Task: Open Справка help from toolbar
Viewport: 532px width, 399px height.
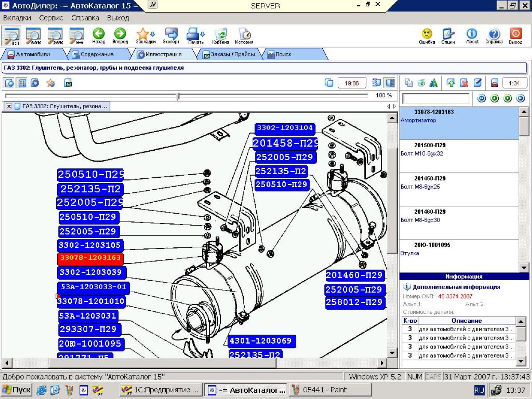Action: [494, 36]
